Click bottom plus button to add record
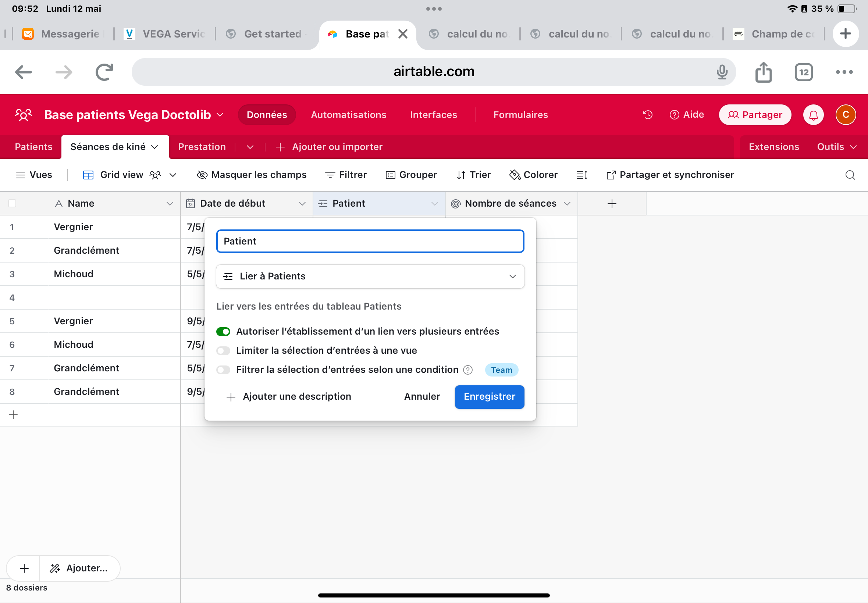This screenshot has height=603, width=868. click(24, 568)
